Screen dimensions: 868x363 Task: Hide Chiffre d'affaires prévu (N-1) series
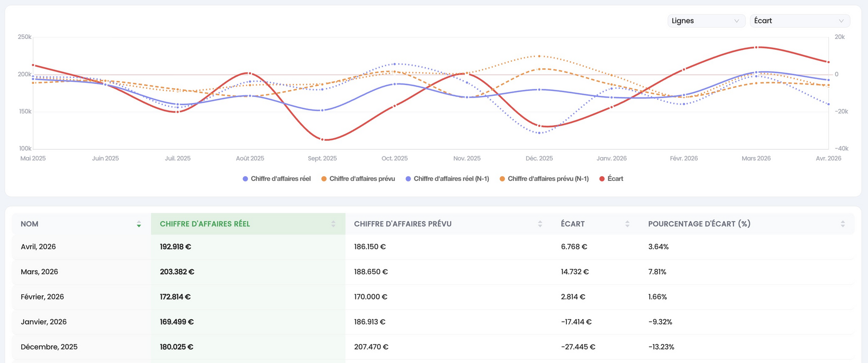coord(544,179)
